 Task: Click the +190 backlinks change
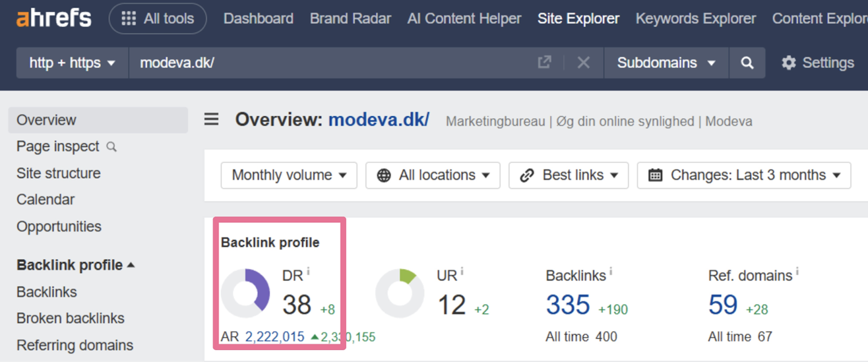coord(613,310)
